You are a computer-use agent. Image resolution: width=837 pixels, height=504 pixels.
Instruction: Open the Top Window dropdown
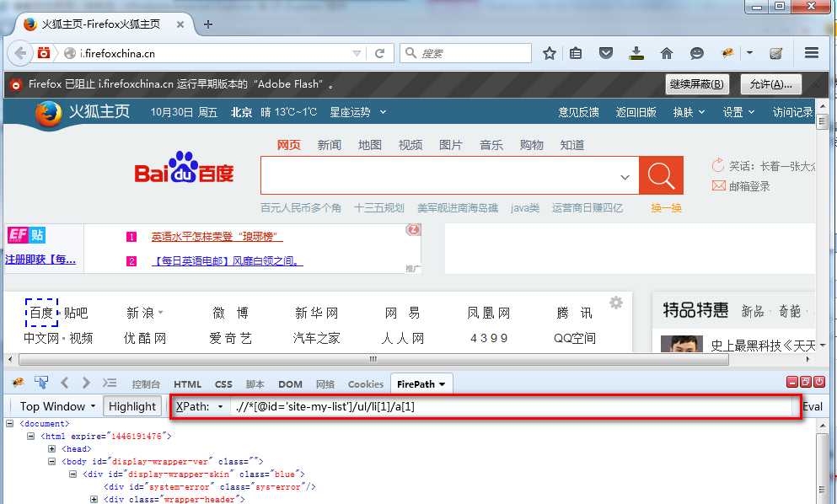(x=57, y=406)
